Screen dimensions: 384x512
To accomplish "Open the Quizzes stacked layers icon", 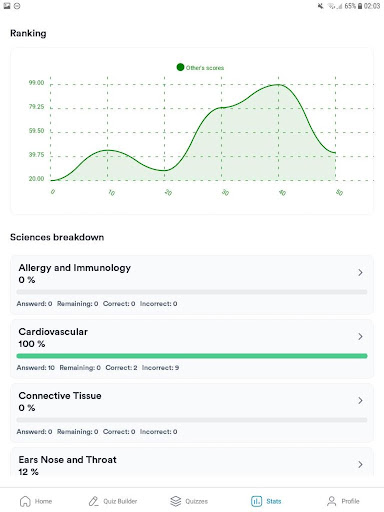I will [x=176, y=501].
